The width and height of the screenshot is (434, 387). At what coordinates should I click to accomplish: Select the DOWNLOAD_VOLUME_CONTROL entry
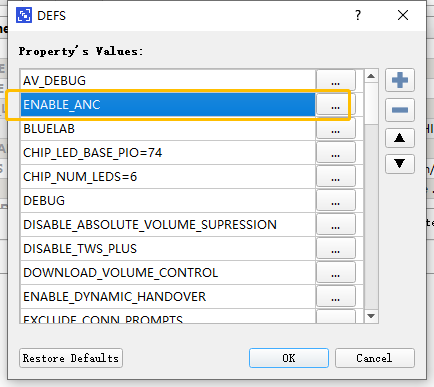coord(168,273)
